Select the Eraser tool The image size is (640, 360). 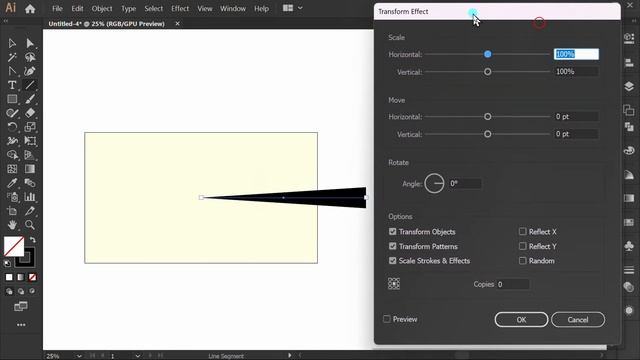[30, 113]
